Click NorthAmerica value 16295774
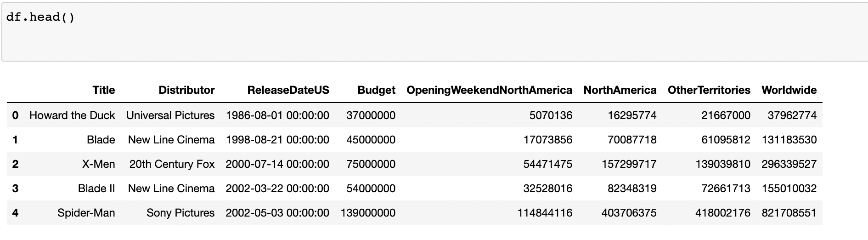868x240 pixels. pyautogui.click(x=632, y=115)
